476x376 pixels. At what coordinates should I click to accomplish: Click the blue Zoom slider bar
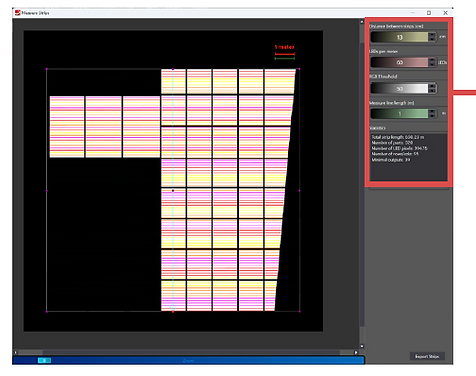(x=188, y=360)
